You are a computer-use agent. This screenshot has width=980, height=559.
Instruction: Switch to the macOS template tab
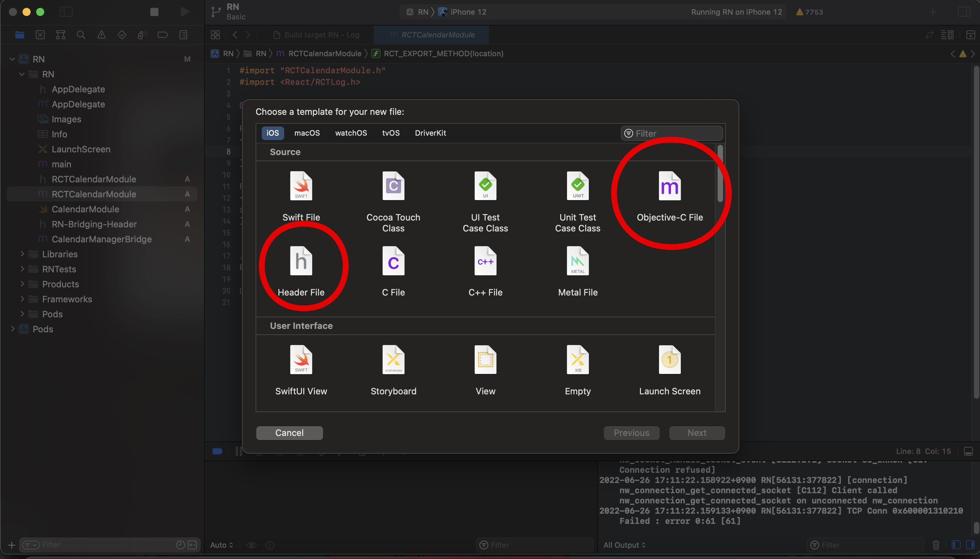click(x=307, y=133)
